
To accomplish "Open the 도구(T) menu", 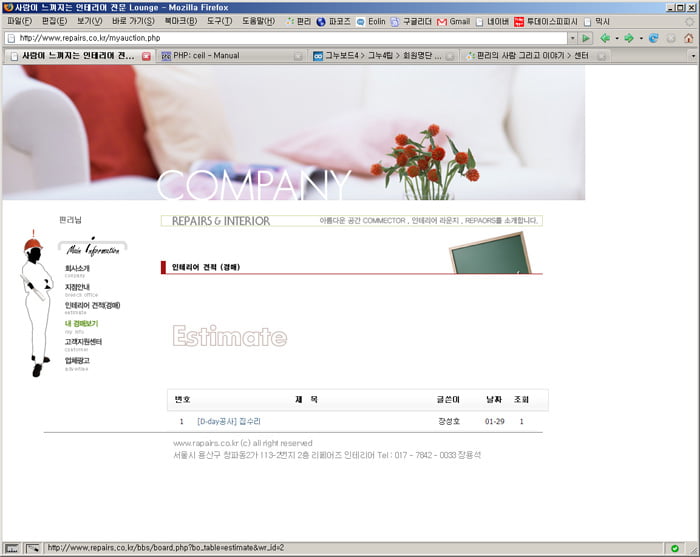I will (219, 21).
